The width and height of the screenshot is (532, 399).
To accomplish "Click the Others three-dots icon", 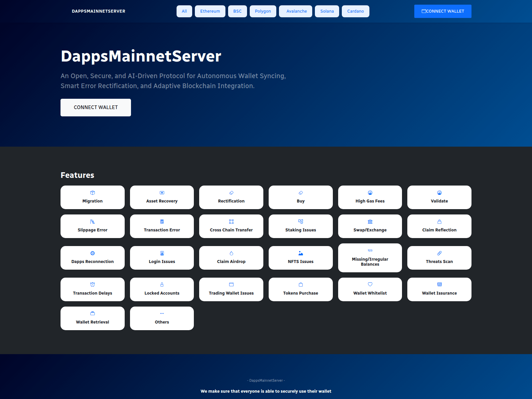I will [162, 314].
